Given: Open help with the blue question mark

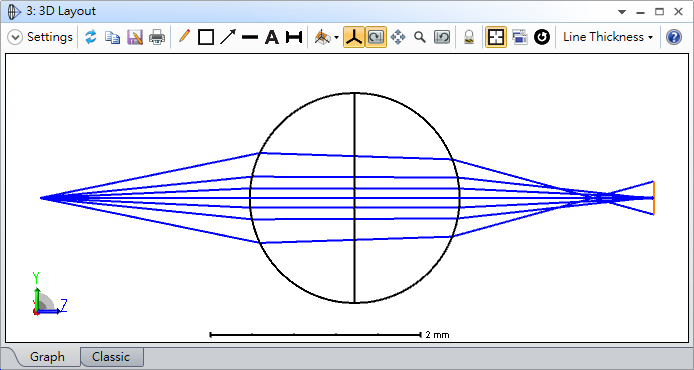Looking at the screenshot, I should [674, 37].
